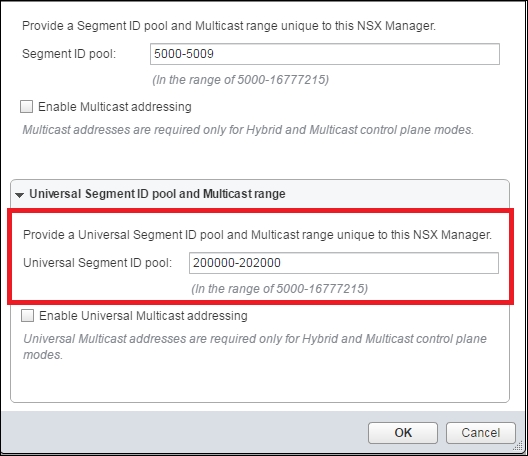Tick the Enable Universal Multicast addressing checkbox
This screenshot has height=456, width=528.
point(27,316)
